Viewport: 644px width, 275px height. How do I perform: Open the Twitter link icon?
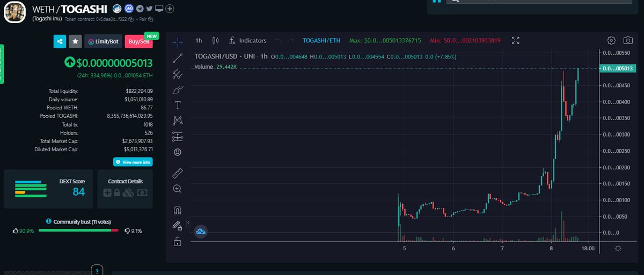149,9
